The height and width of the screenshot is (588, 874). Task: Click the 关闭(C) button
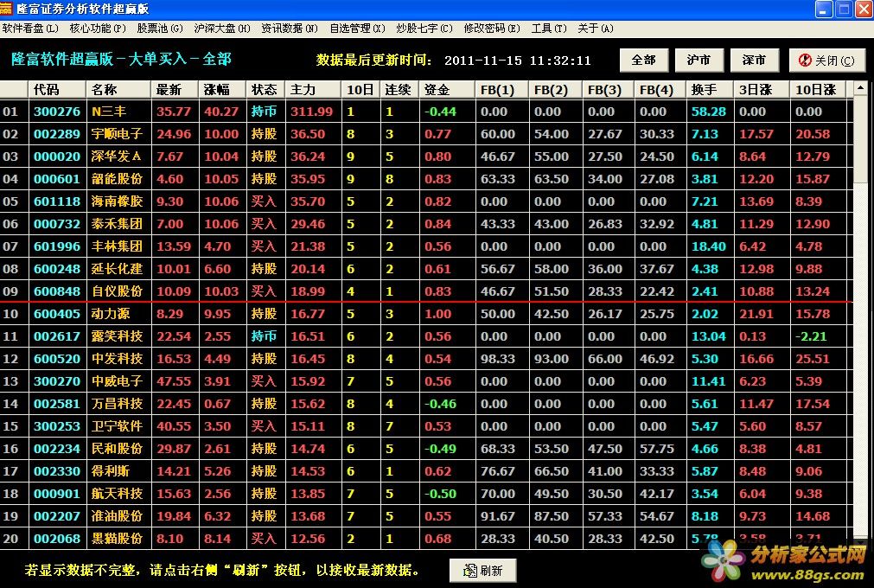(x=827, y=61)
